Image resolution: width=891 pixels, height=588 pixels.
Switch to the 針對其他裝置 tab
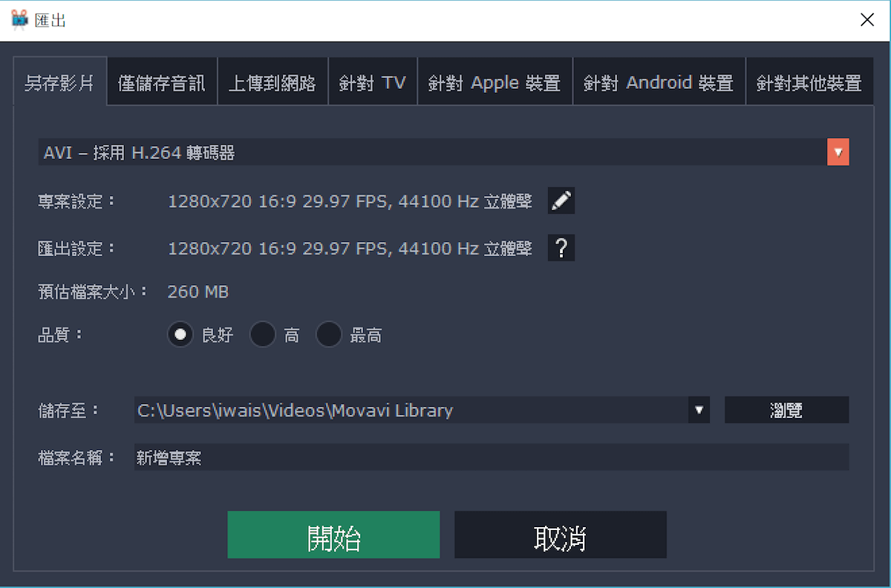(x=809, y=82)
